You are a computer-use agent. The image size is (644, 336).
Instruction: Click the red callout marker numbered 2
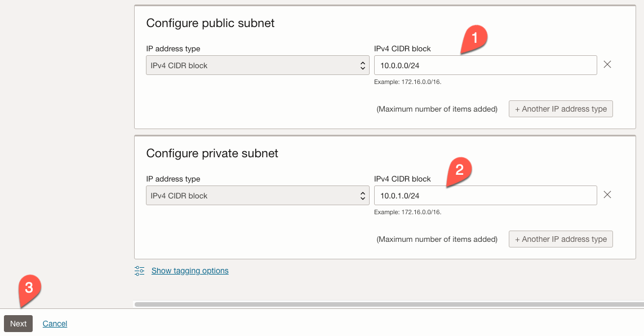[459, 171]
